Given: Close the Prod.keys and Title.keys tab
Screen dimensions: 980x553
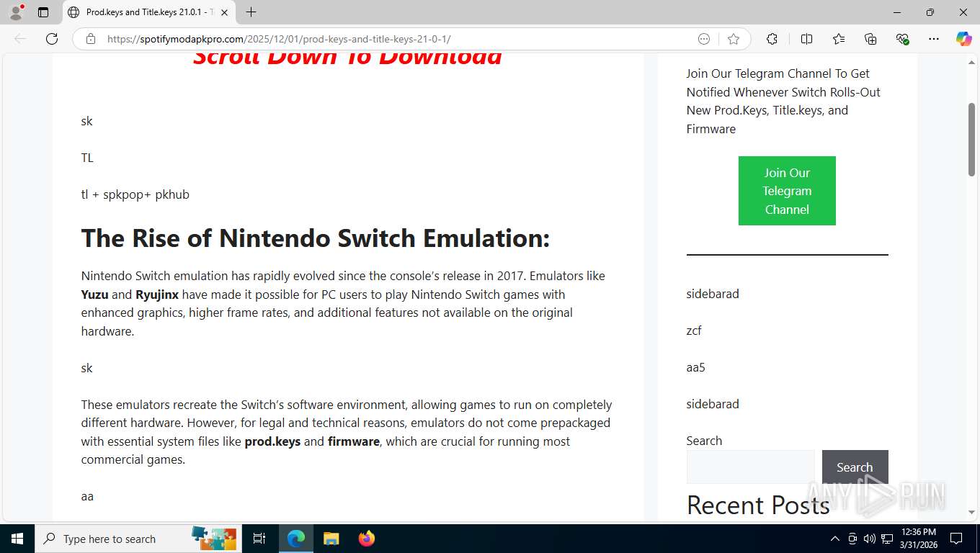Looking at the screenshot, I should pos(224,12).
